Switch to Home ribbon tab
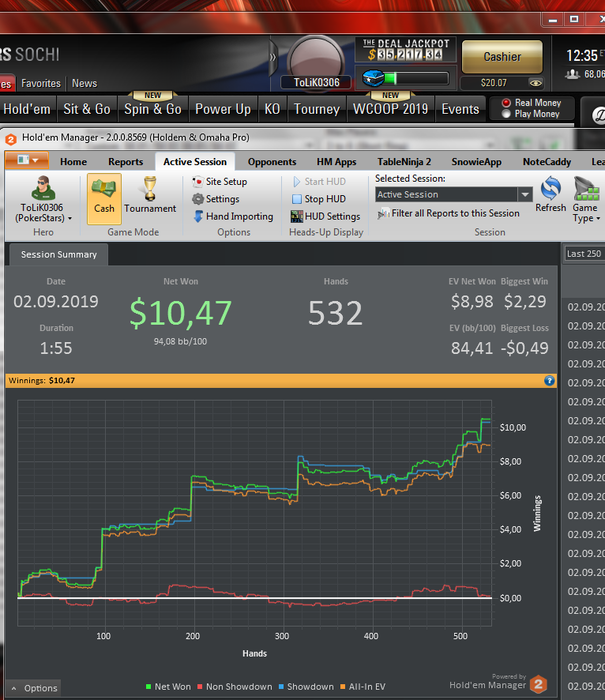 [x=74, y=162]
